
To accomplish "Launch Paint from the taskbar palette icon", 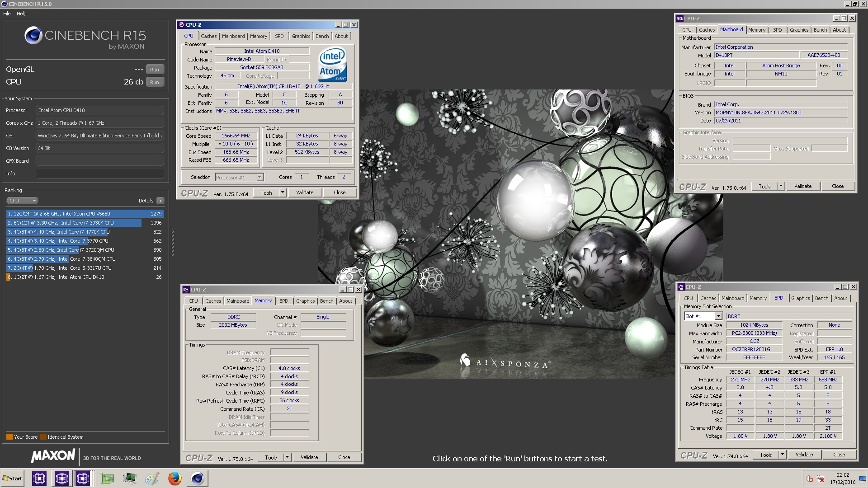I will point(152,479).
